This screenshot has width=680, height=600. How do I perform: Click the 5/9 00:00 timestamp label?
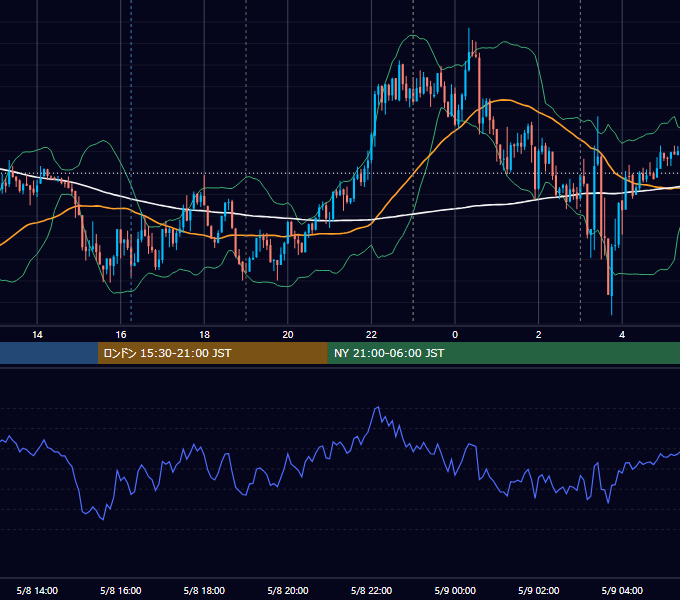pyautogui.click(x=455, y=590)
